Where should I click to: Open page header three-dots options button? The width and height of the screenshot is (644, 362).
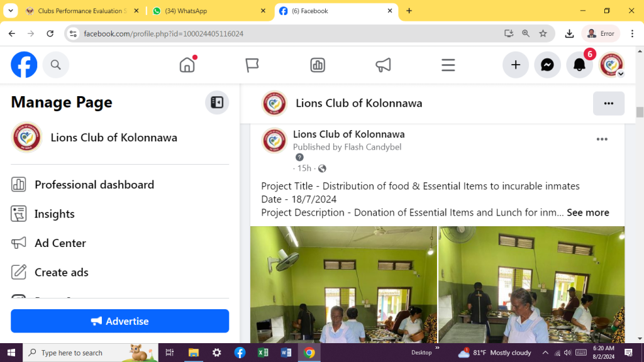pyautogui.click(x=608, y=104)
